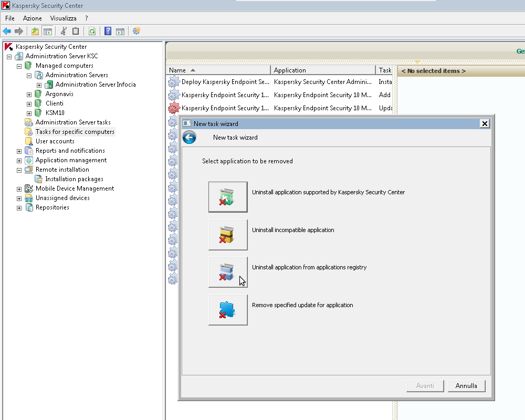Click the Annulla button
Viewport: 525px width, 420px height.
click(466, 386)
